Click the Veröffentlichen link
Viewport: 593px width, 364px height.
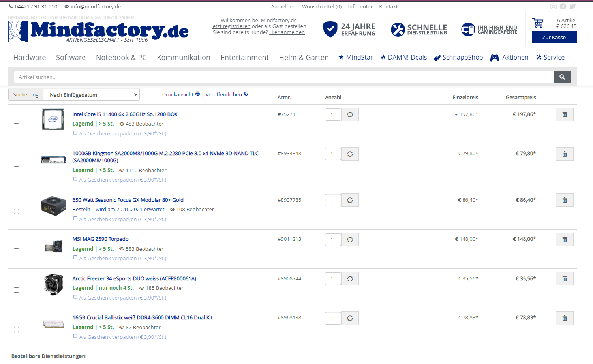(x=227, y=94)
